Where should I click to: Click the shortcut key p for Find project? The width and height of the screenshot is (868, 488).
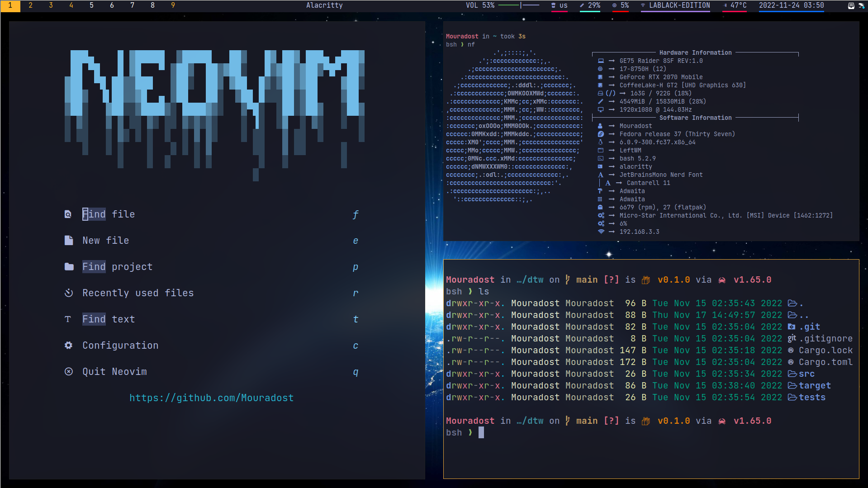coord(356,267)
